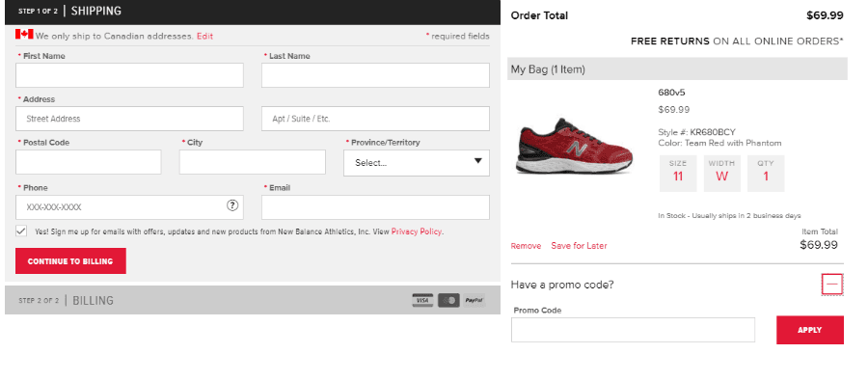The image size is (868, 381).
Task: Click the Style # KR680BCY text
Action: pos(697,132)
